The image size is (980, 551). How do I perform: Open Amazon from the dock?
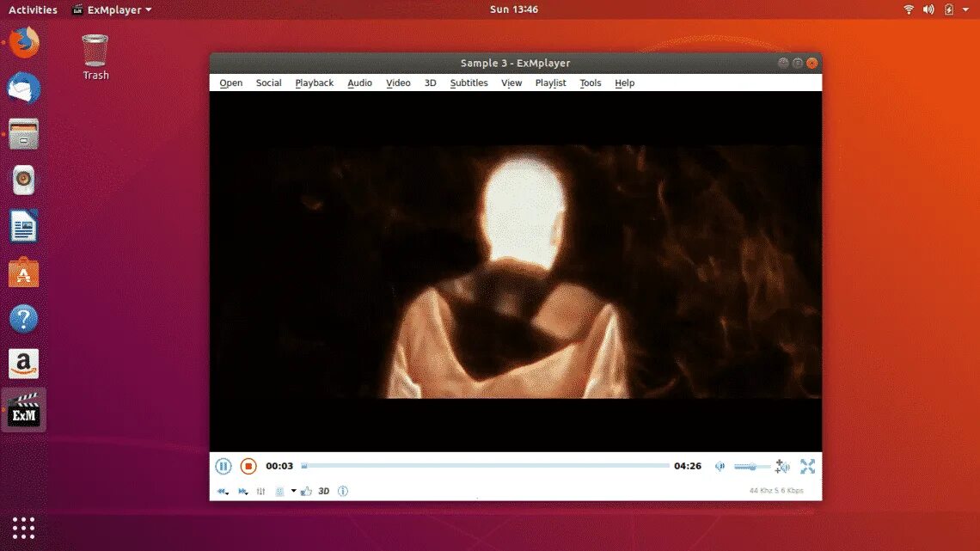24,364
